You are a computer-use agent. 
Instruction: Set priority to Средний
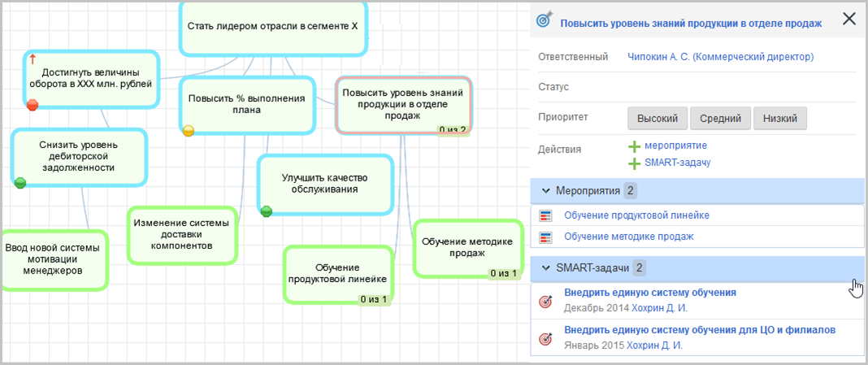[720, 119]
